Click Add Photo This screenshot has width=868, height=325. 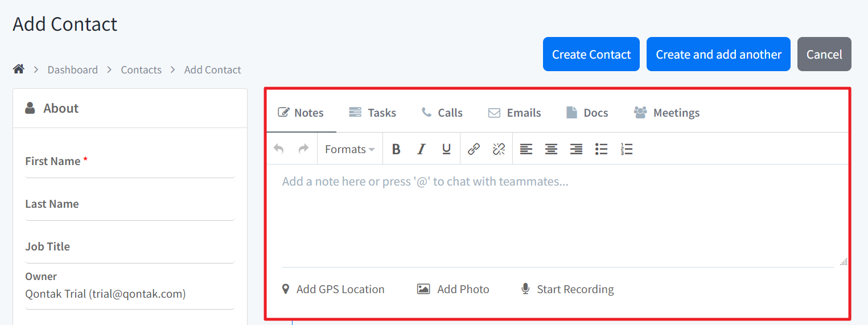[x=453, y=289]
